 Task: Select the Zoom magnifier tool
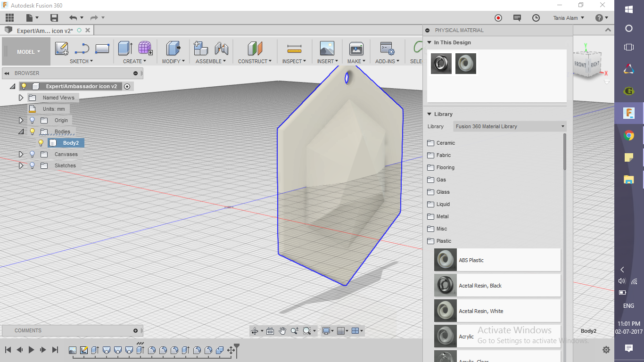(294, 331)
